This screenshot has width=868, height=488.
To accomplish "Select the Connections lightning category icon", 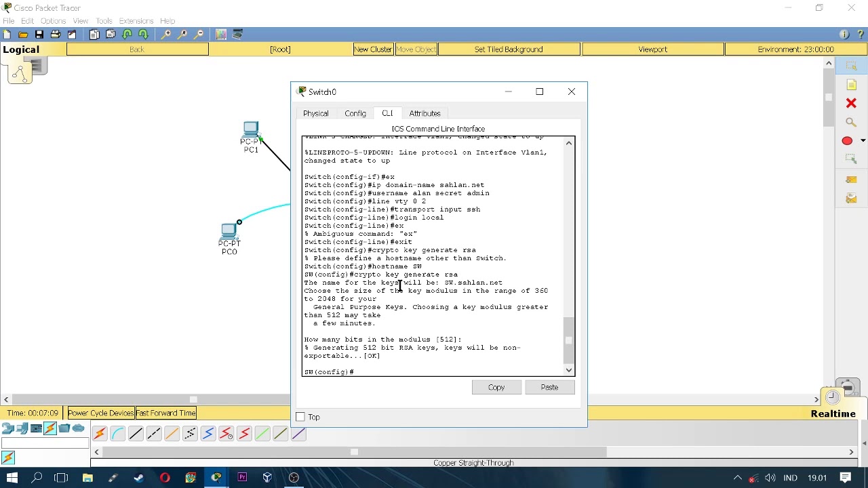I will (50, 428).
